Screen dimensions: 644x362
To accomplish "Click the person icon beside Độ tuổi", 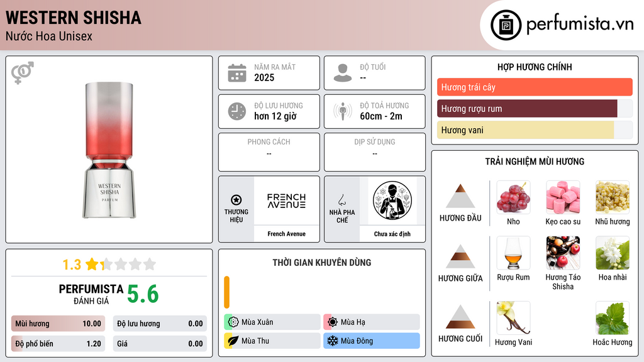I will pyautogui.click(x=343, y=73).
